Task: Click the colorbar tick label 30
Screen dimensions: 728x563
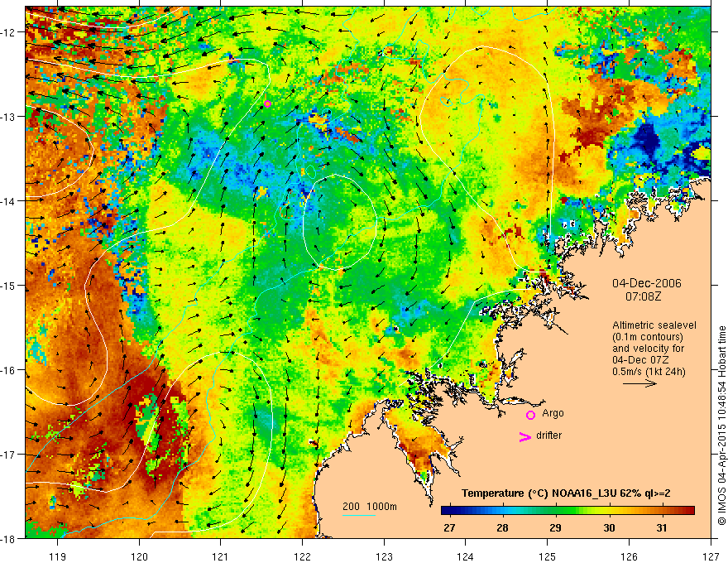Action: pyautogui.click(x=609, y=527)
